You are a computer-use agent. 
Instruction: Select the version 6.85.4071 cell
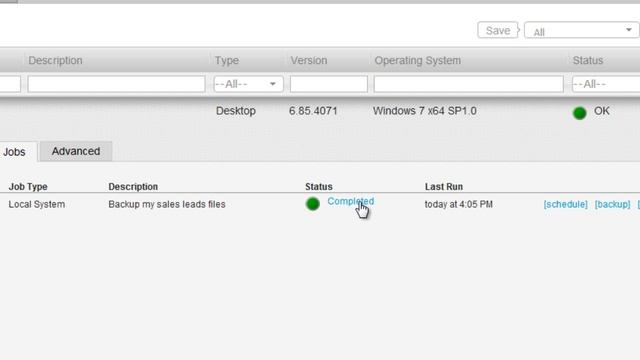tap(313, 111)
